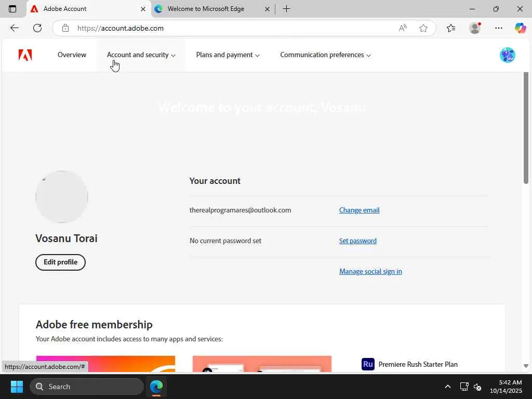Click the Set password link
This screenshot has width=532, height=399.
click(357, 241)
